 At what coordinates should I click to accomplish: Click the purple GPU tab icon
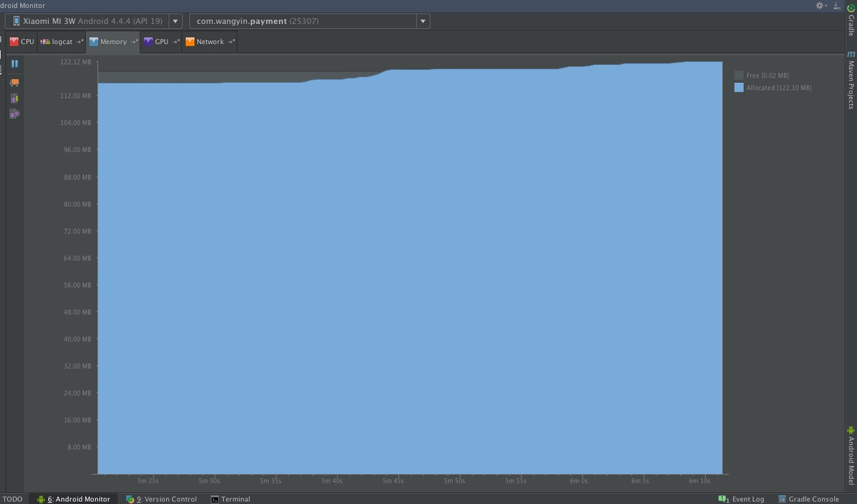(148, 41)
